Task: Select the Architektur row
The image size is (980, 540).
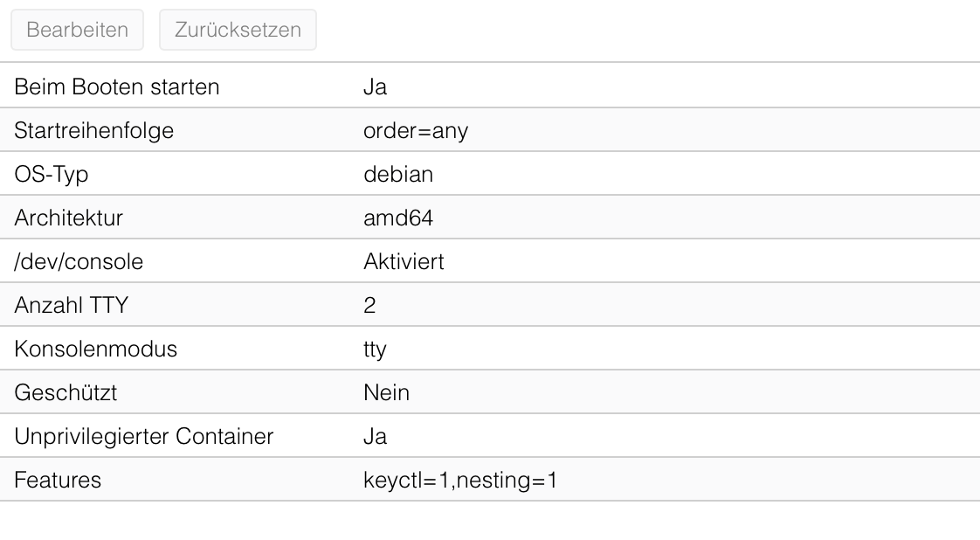Action: pos(490,217)
